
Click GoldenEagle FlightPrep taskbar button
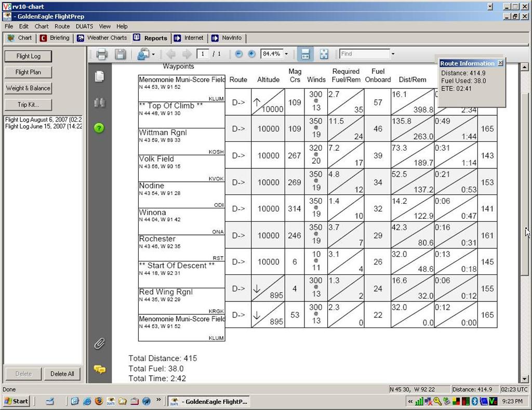pos(209,402)
